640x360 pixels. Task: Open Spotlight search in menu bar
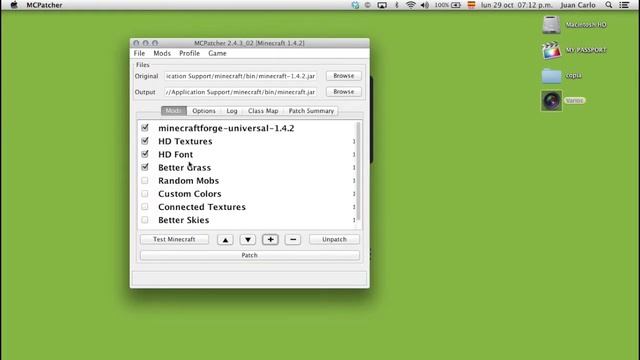click(609, 5)
